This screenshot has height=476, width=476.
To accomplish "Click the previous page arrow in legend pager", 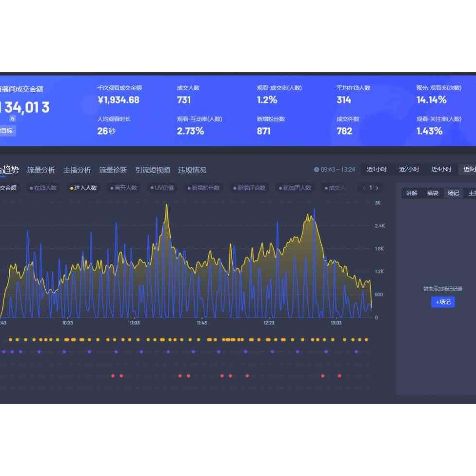I will tap(364, 188).
